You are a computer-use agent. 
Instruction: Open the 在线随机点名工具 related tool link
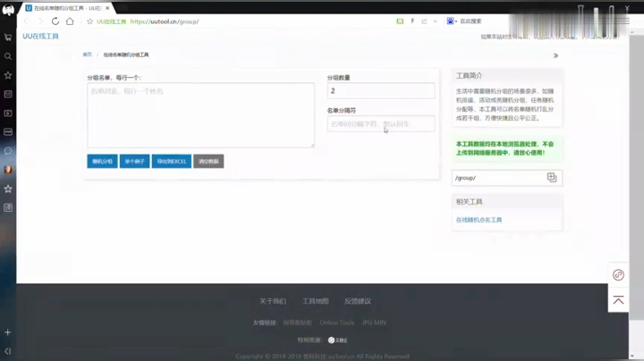coord(479,220)
